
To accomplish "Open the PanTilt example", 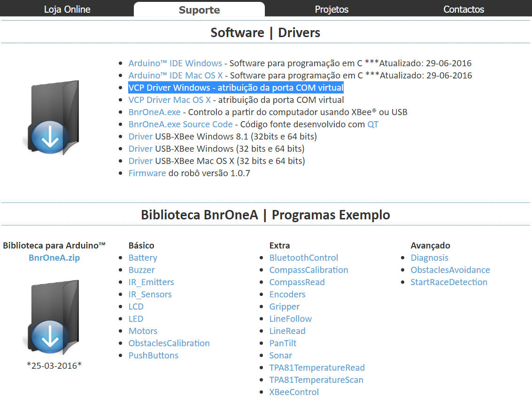I will click(x=283, y=343).
